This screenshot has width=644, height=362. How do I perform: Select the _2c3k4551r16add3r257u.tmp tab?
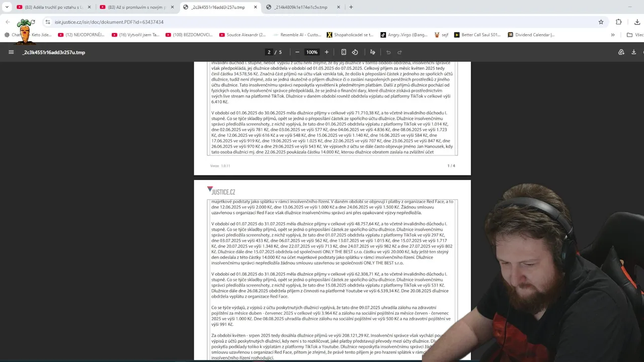tap(220, 7)
